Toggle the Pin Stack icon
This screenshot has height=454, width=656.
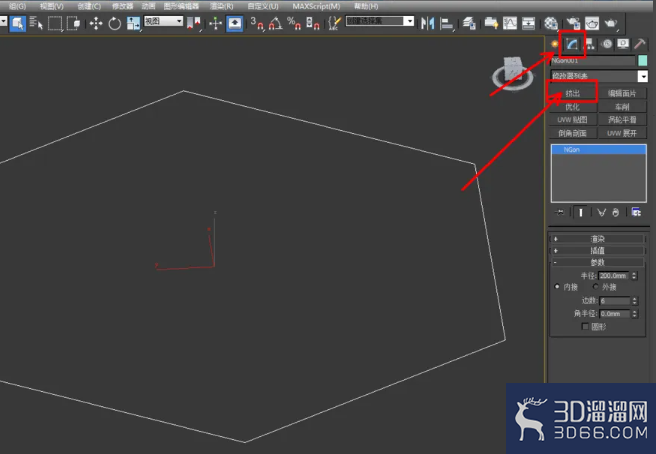(559, 213)
